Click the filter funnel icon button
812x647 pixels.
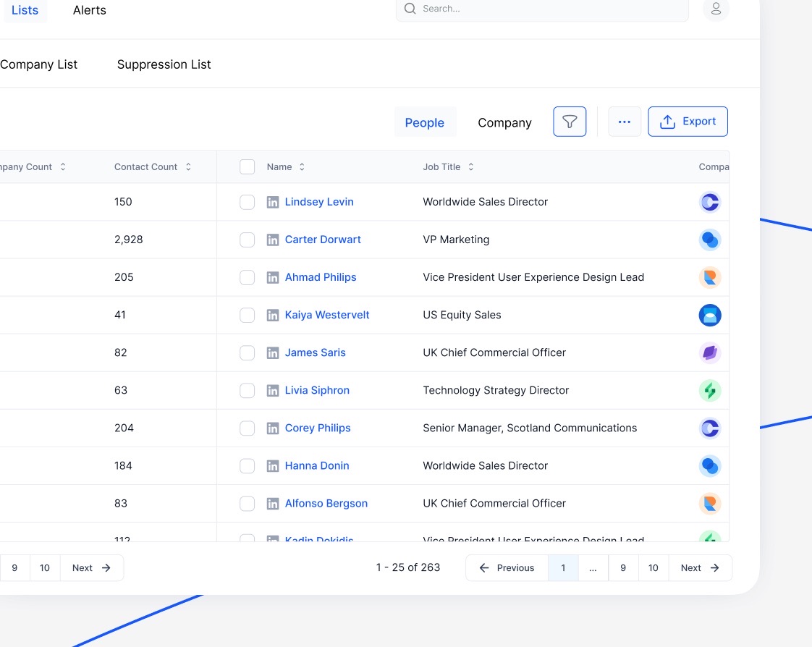570,122
